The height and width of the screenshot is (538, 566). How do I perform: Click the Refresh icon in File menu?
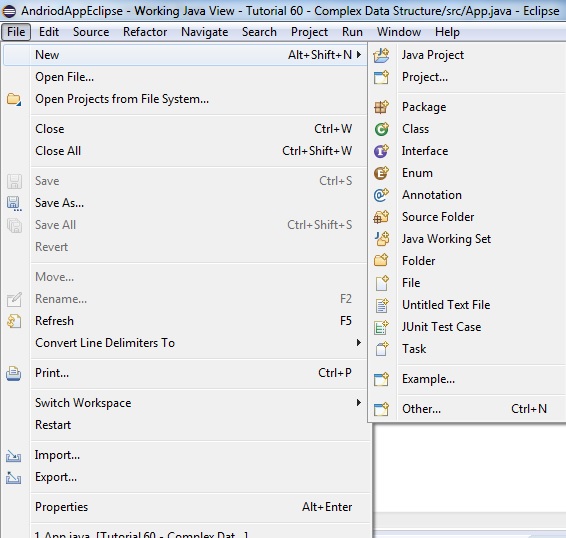[14, 321]
